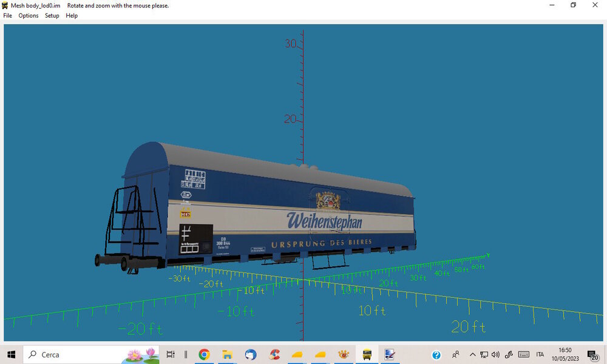Open the clock showing 16:50 10/05/2023
The image size is (607, 364).
point(565,354)
